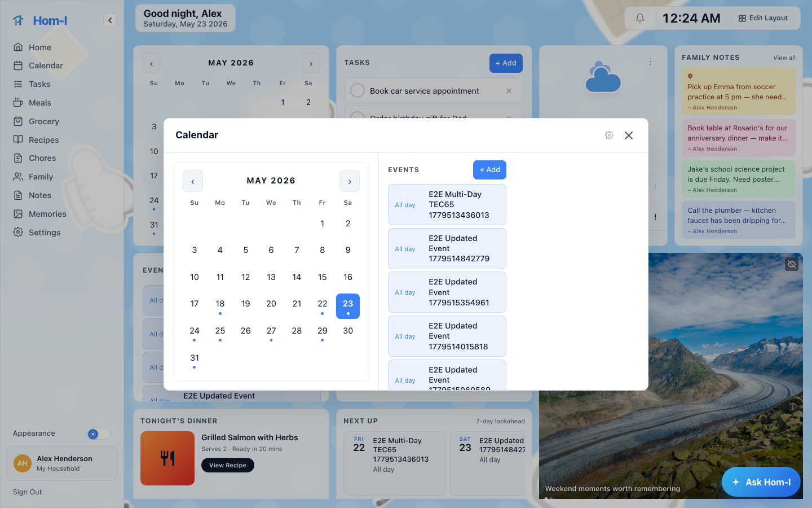The height and width of the screenshot is (508, 812).
Task: Delete Book car service appointment task
Action: click(509, 91)
